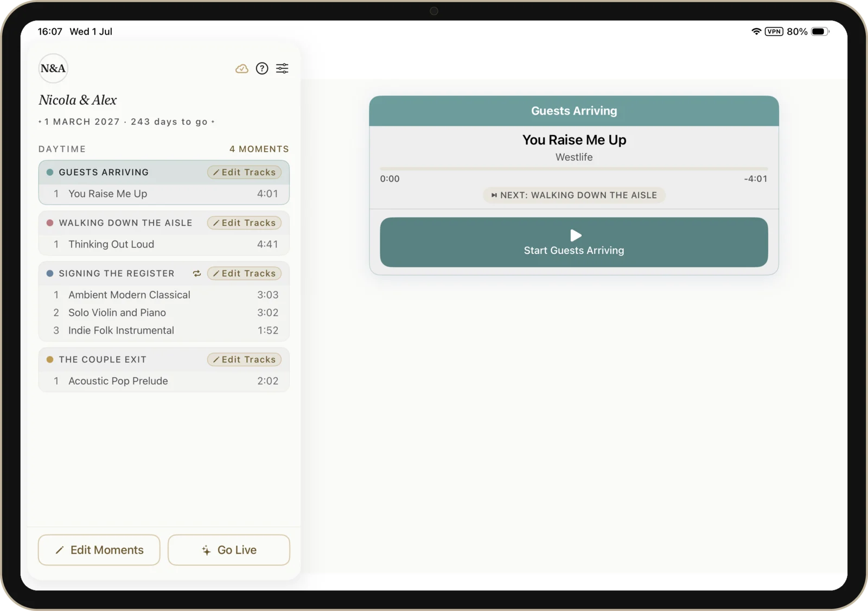
Task: Select the Solo Violin and Piano track
Action: pos(164,313)
